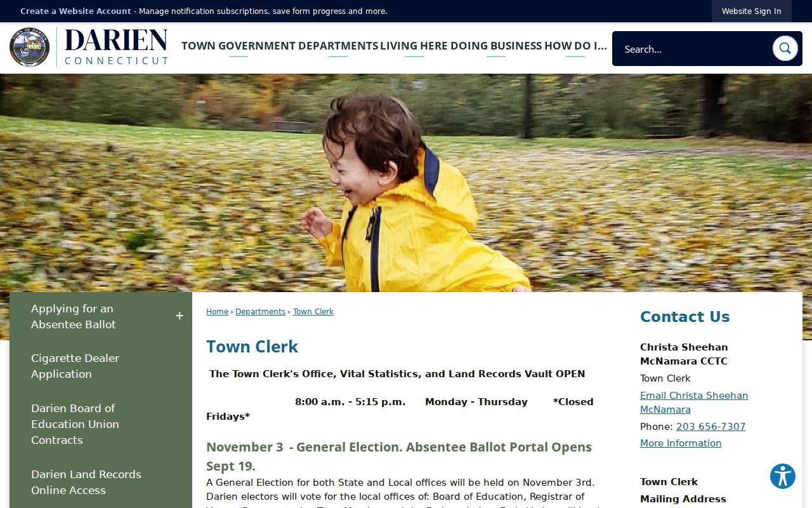Viewport: 812px width, 508px height.
Task: Click More Information link in Contact Us
Action: click(681, 443)
